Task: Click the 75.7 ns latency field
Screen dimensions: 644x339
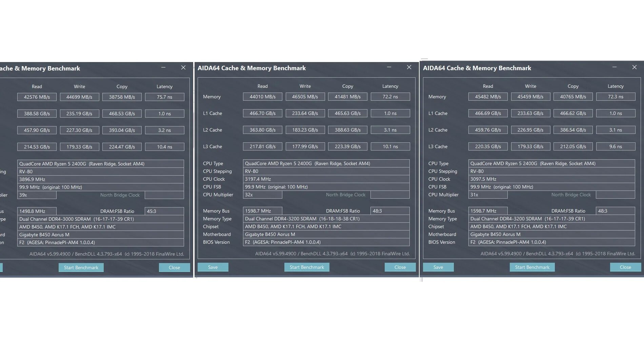Action: coord(165,97)
